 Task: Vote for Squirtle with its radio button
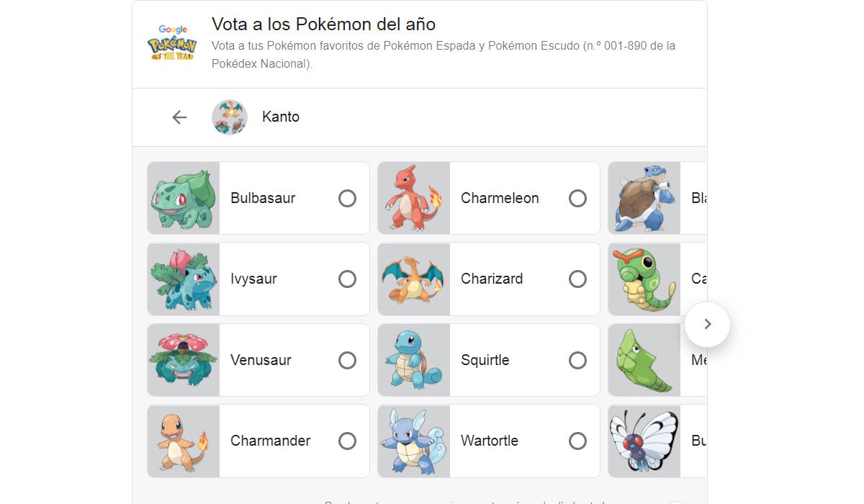578,359
